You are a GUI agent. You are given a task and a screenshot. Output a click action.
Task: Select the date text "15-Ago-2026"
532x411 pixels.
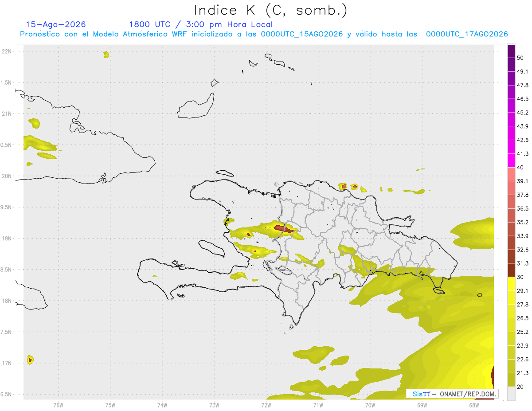pyautogui.click(x=56, y=24)
